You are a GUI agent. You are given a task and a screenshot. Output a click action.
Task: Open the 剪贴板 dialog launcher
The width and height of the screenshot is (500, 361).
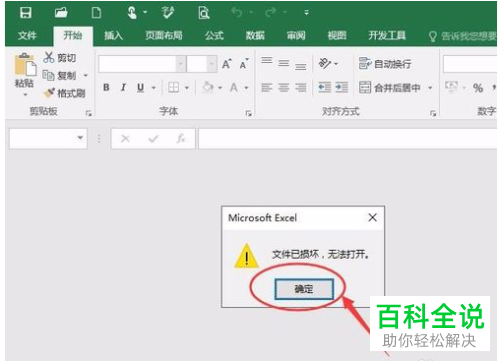point(88,113)
